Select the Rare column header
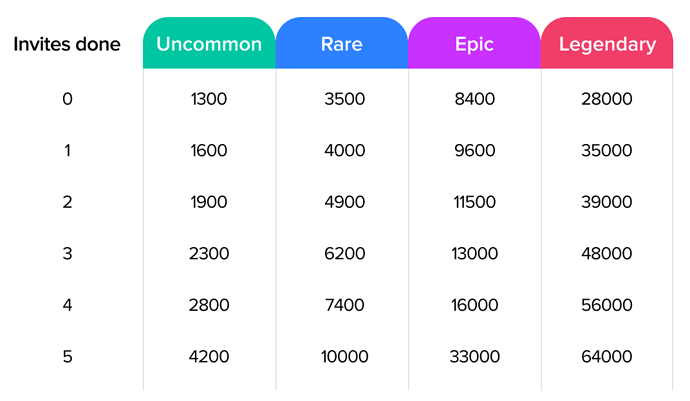Viewport: 690px width, 401px height. pos(342,43)
